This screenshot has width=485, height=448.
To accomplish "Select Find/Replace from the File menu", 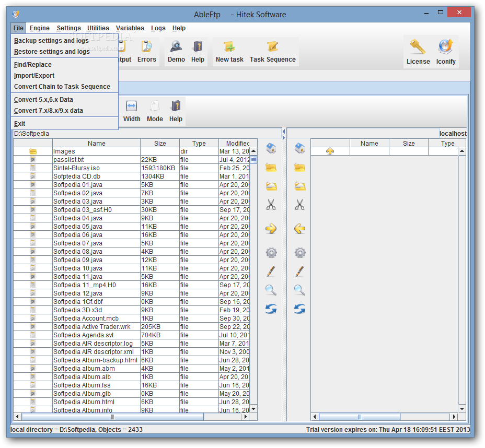I will tap(65, 65).
